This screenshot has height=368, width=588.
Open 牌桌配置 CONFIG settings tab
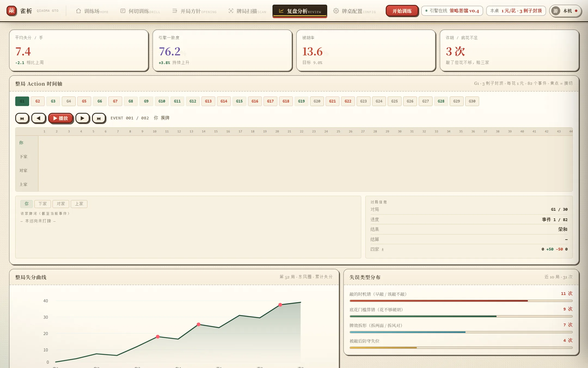354,11
